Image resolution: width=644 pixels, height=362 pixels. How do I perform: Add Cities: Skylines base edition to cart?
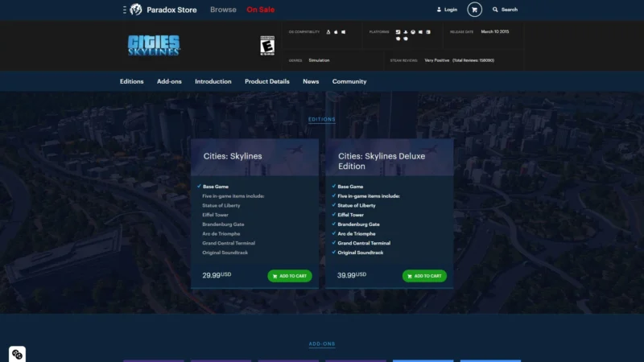[290, 276]
